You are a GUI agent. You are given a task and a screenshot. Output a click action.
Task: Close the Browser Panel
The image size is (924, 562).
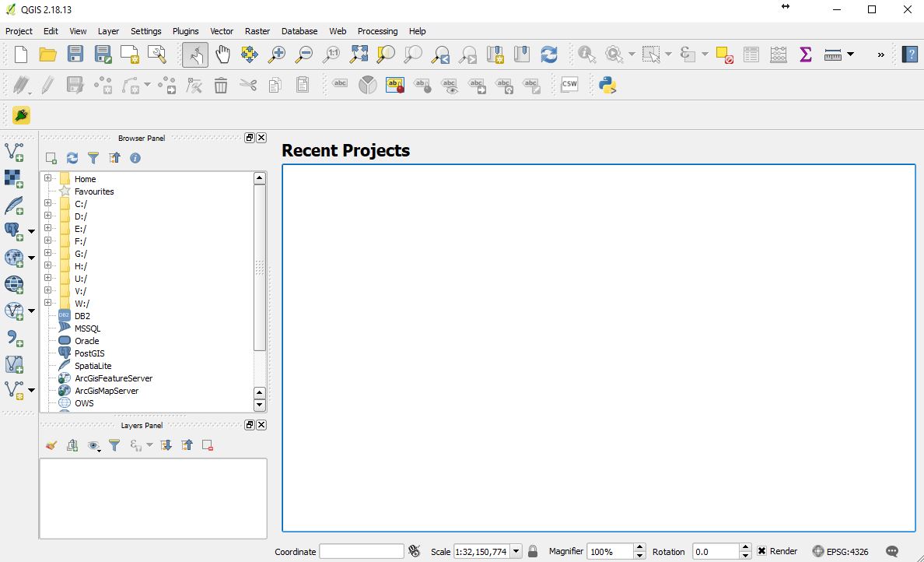261,138
